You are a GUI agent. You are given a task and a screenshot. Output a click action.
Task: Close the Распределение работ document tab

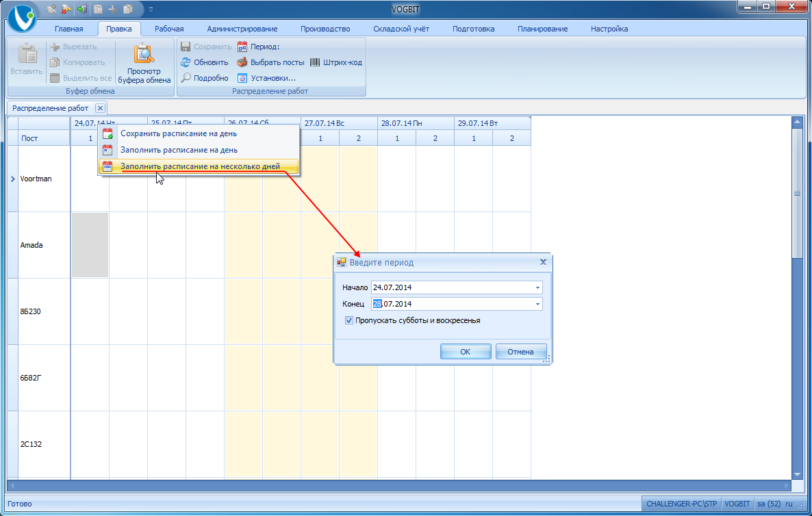(101, 108)
